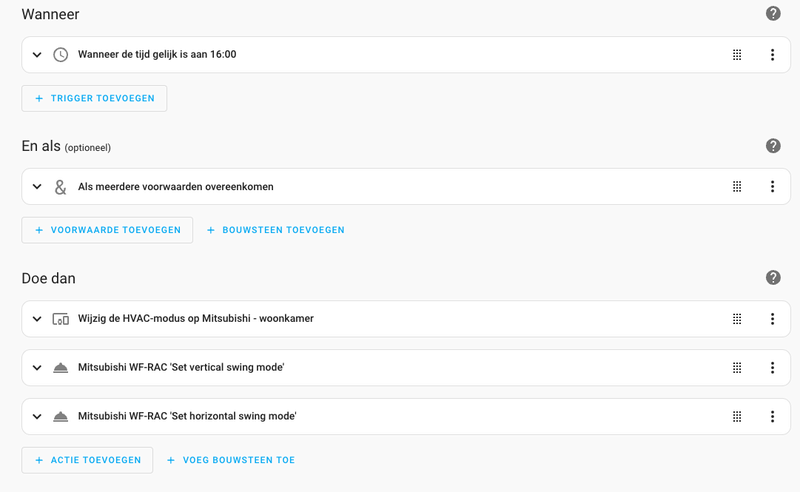This screenshot has height=492, width=800.
Task: Open three-dot menu of the HVAC-modus action
Action: coord(772,319)
